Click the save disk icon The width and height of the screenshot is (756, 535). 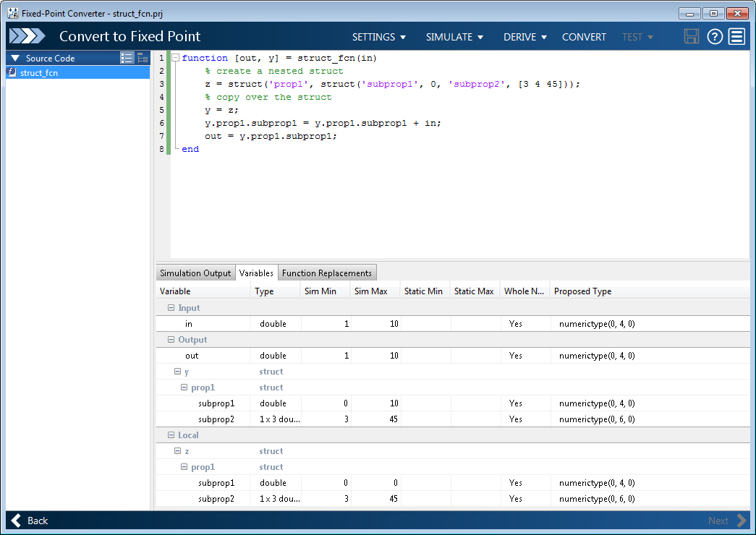pyautogui.click(x=692, y=37)
